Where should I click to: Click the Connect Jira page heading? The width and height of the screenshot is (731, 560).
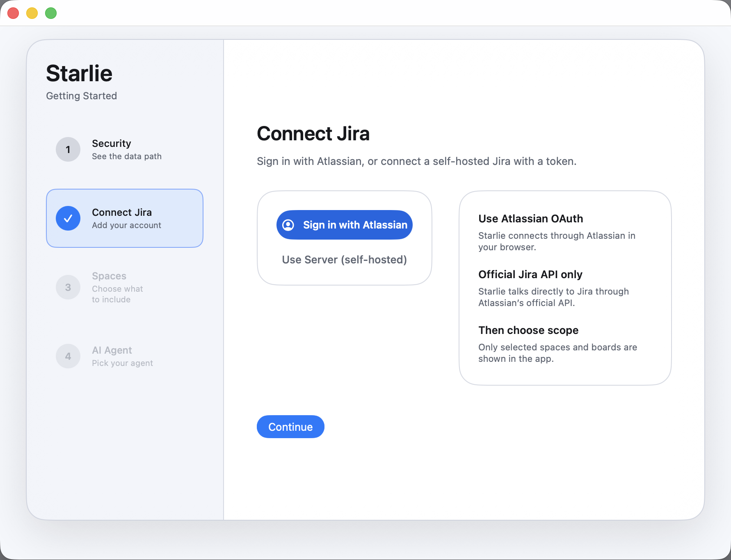click(313, 134)
